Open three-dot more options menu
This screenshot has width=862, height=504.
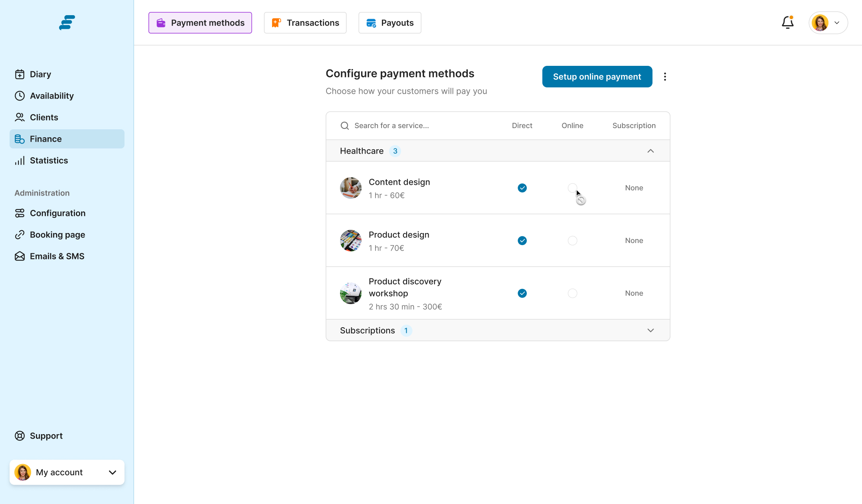(665, 77)
